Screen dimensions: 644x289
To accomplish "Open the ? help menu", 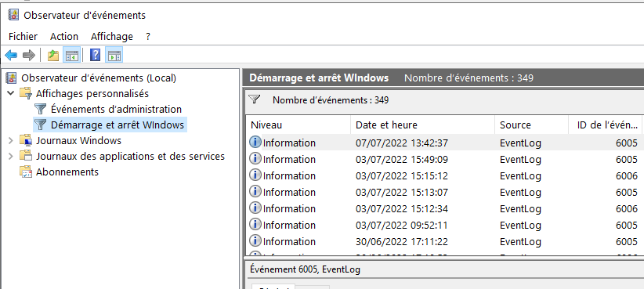I will [148, 37].
